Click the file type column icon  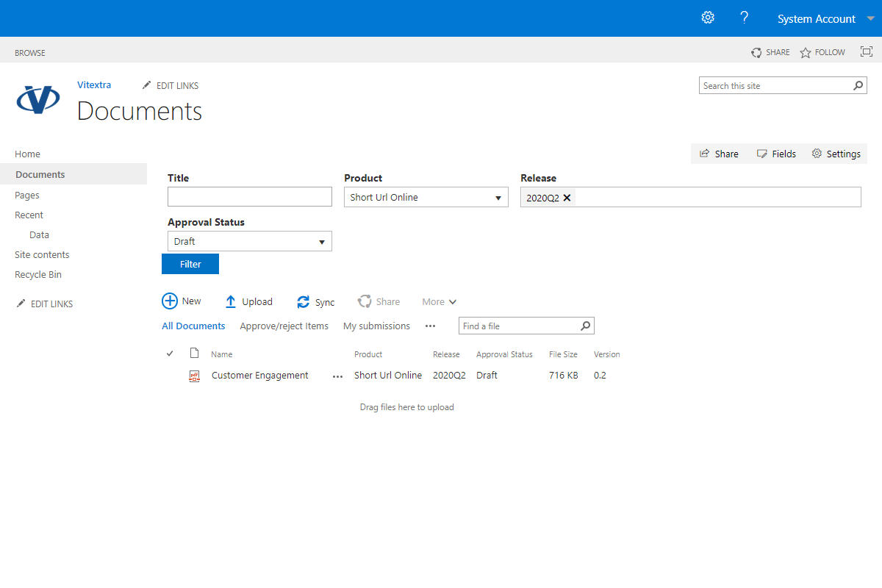coord(195,354)
